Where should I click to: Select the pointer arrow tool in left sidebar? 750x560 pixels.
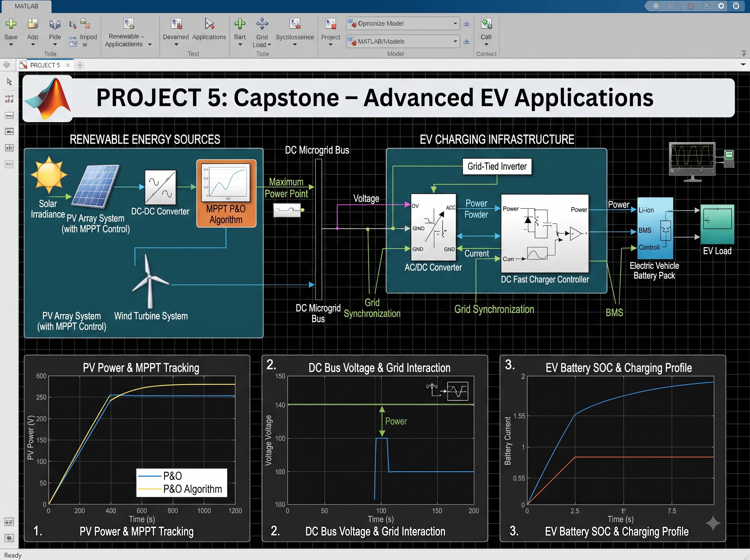9,82
